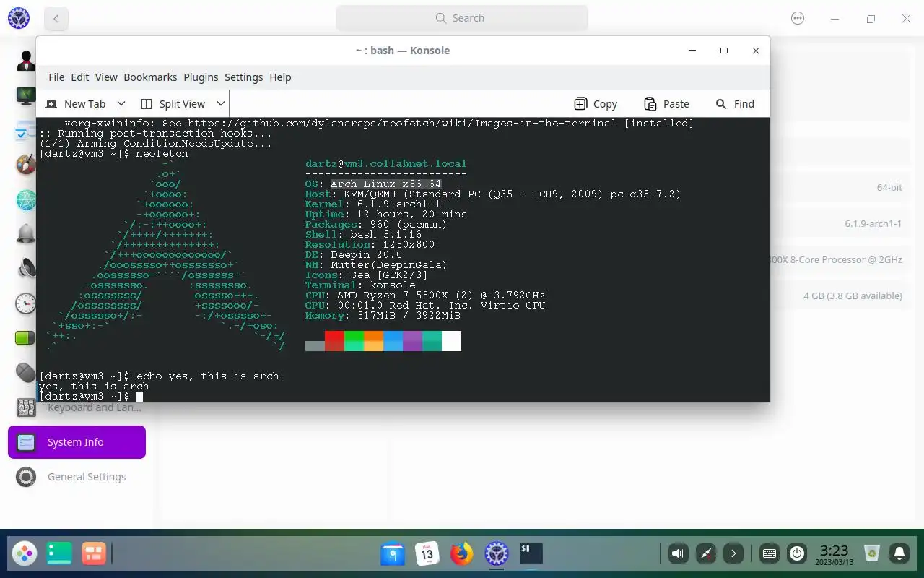The image size is (924, 578).
Task: Click the Konsole terminal icon on the dock
Action: click(x=531, y=554)
